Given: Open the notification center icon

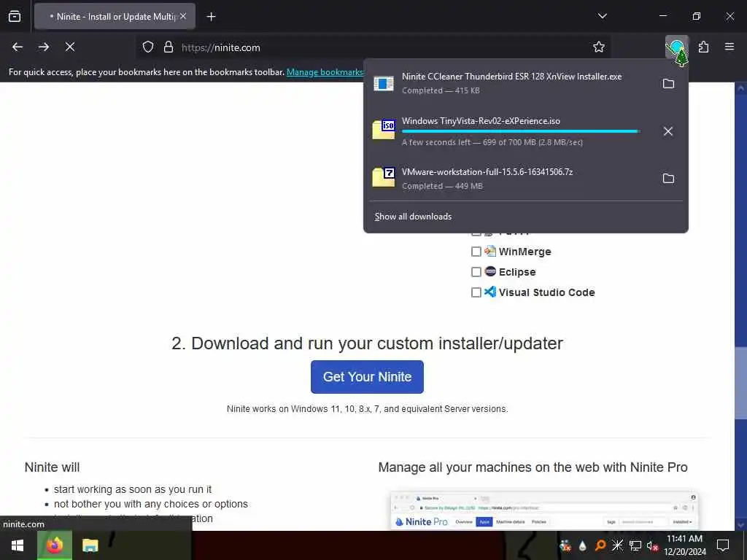Looking at the screenshot, I should click(723, 545).
